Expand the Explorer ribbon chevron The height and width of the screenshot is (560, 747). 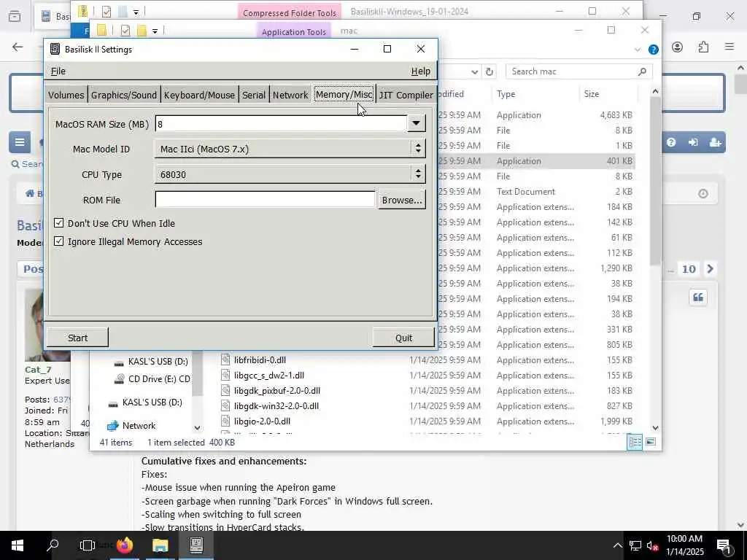[638, 50]
